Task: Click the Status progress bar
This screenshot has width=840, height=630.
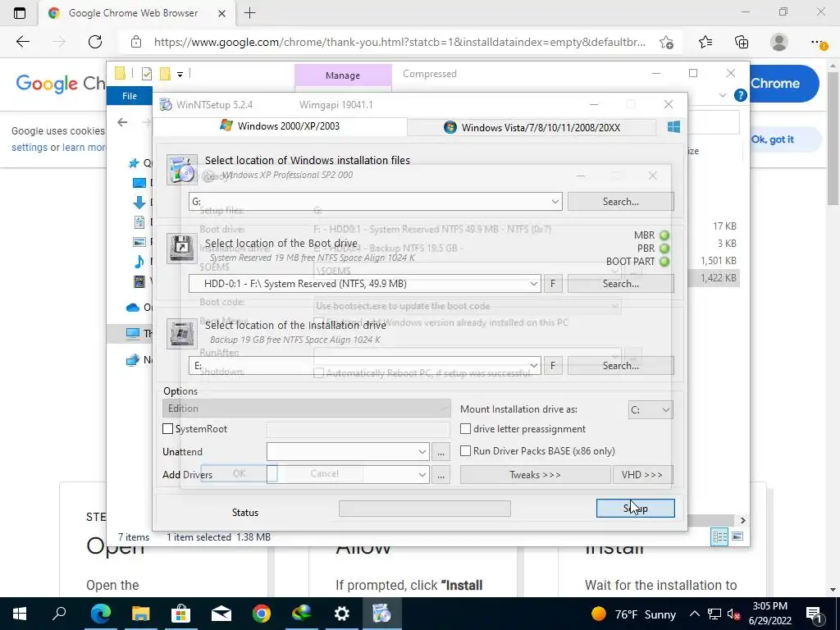Action: tap(425, 509)
